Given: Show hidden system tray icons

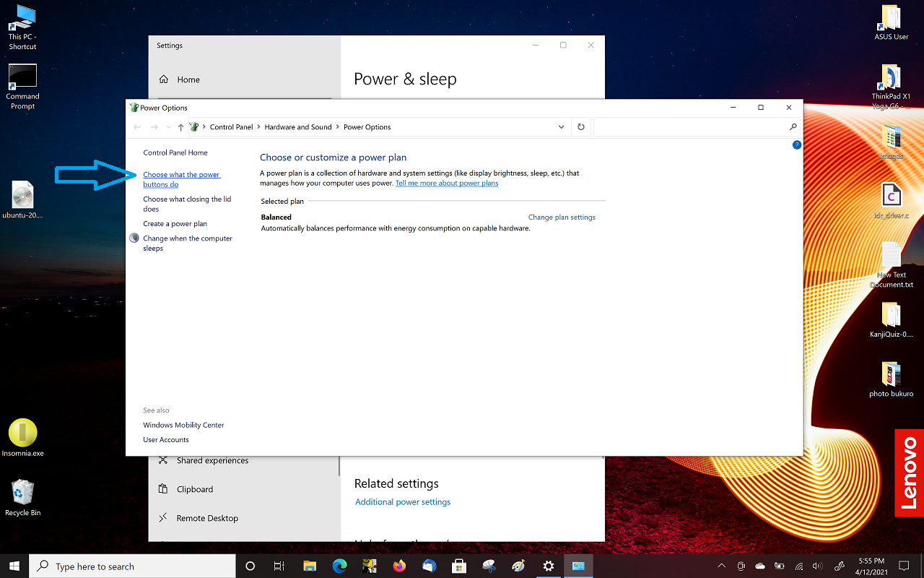Looking at the screenshot, I should 721,566.
